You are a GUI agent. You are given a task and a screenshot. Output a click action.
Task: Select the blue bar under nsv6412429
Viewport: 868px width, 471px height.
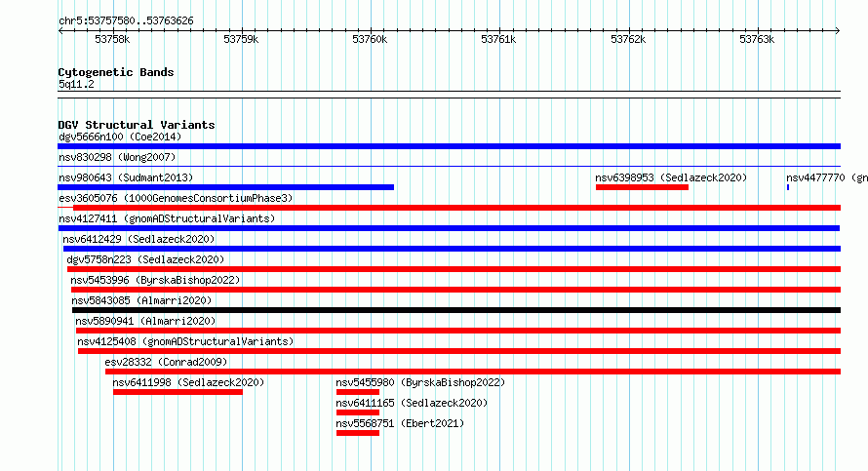pos(452,249)
